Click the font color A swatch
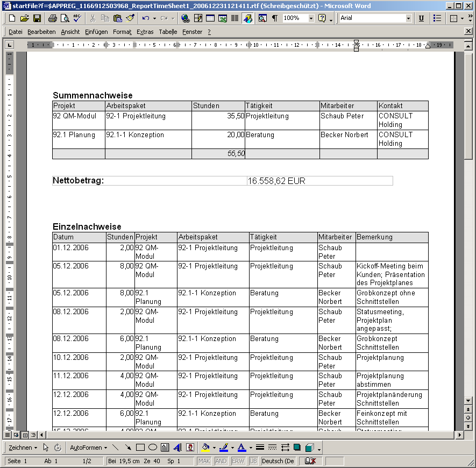476x468 pixels. (x=241, y=447)
